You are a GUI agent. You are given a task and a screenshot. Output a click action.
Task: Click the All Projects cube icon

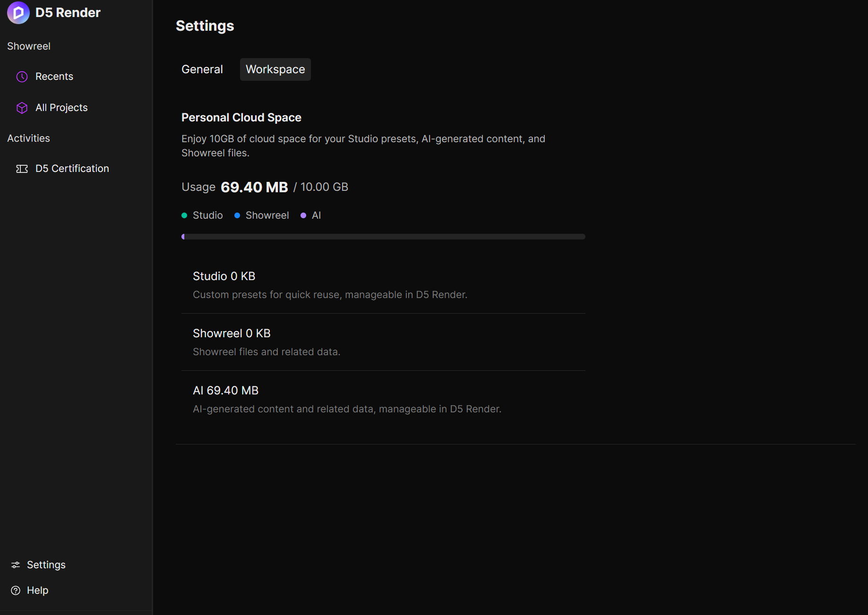tap(22, 108)
